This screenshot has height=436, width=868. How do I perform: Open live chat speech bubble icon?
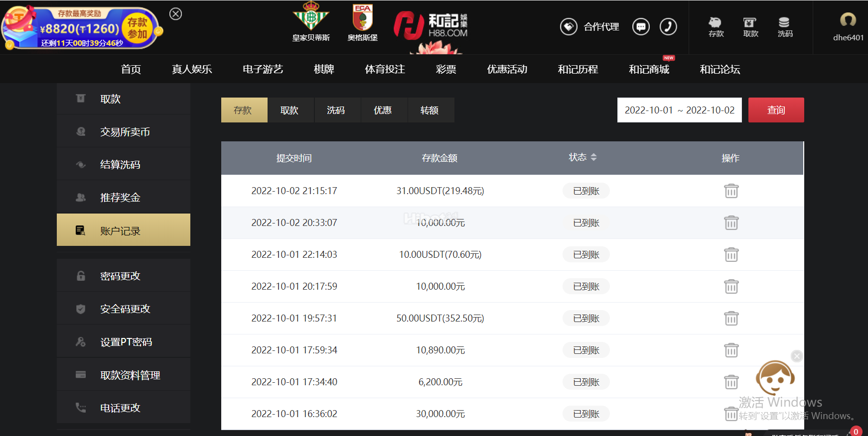point(641,26)
